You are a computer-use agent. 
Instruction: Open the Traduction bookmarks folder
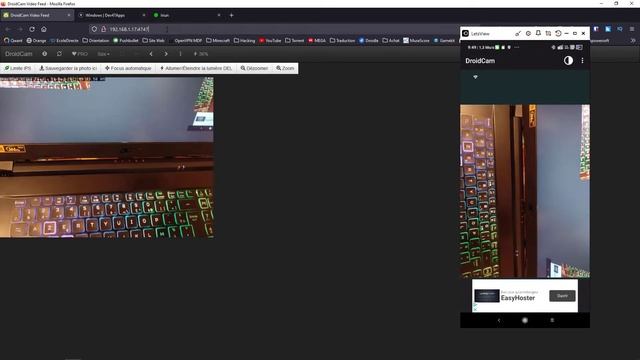coord(342,40)
